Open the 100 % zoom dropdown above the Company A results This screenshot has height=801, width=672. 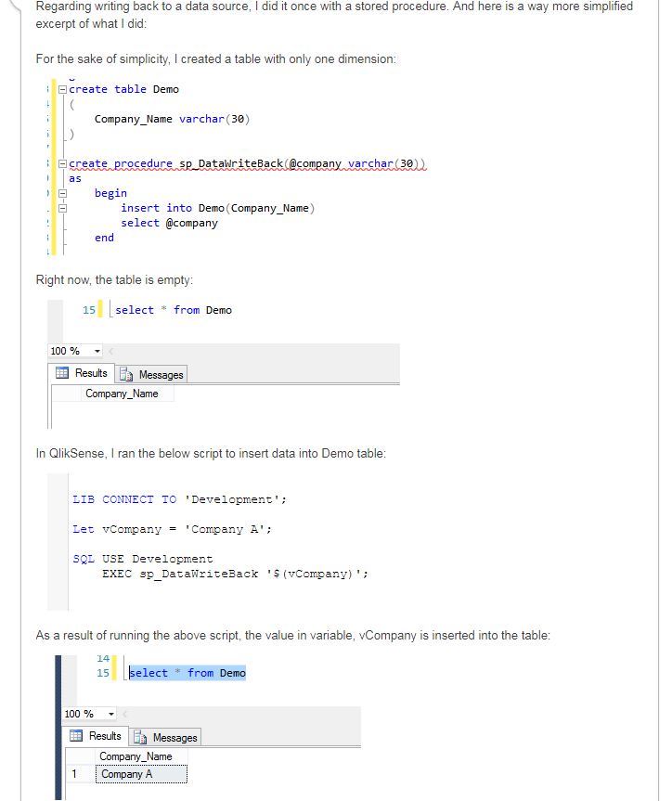coord(110,714)
